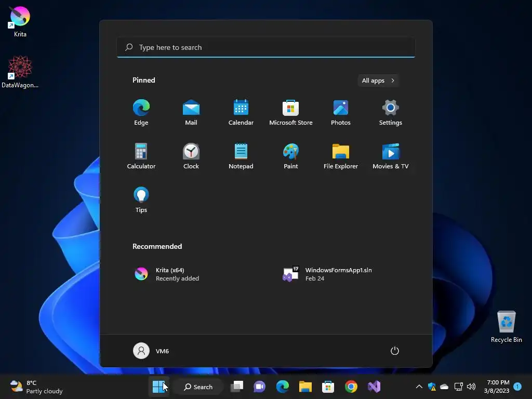Image resolution: width=532 pixels, height=399 pixels.
Task: Launch Edge from the taskbar
Action: tap(282, 387)
